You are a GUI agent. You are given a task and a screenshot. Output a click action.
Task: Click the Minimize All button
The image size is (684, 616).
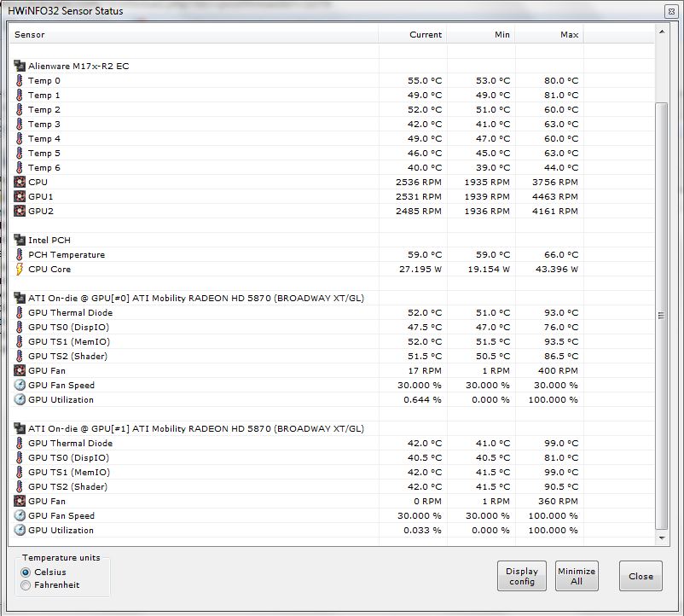click(x=577, y=576)
